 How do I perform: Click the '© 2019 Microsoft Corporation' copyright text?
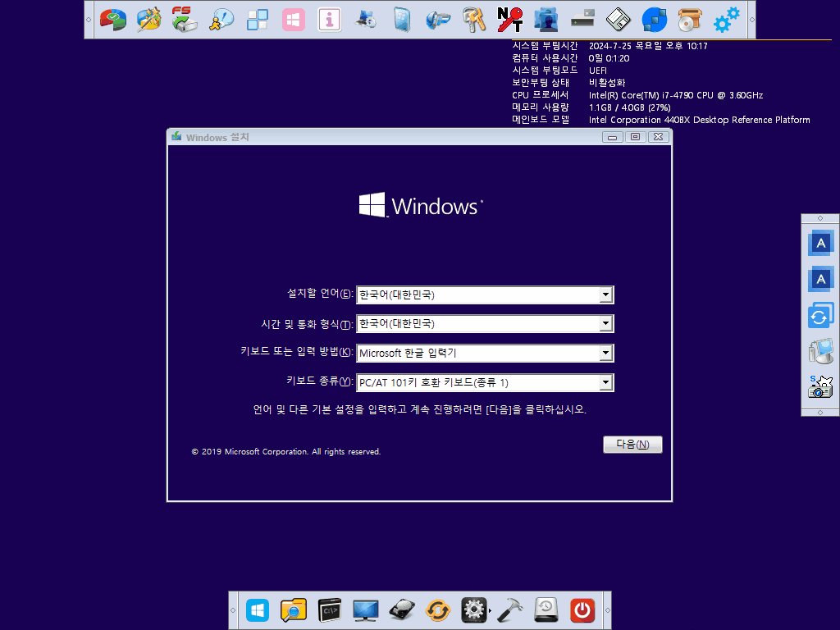tap(249, 452)
